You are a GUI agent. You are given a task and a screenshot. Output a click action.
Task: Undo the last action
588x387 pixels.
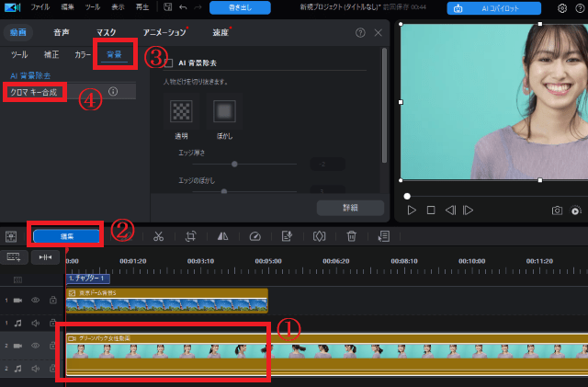click(x=183, y=7)
